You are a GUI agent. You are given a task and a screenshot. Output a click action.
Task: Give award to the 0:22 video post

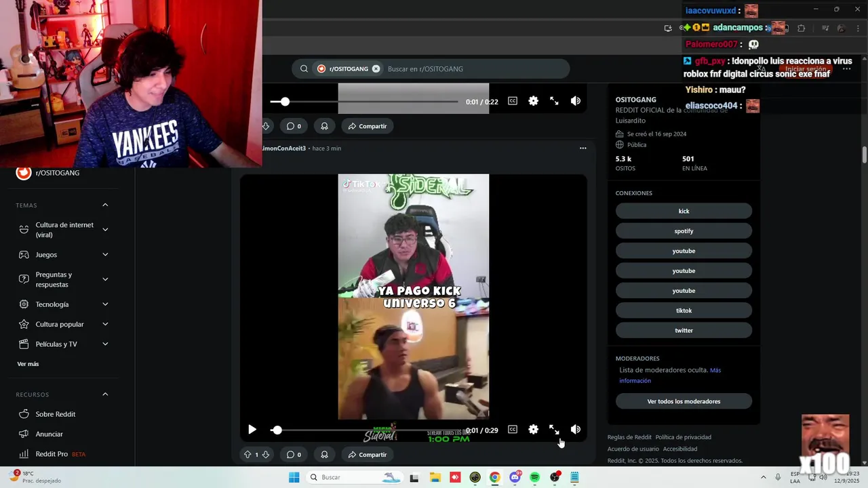tap(324, 126)
